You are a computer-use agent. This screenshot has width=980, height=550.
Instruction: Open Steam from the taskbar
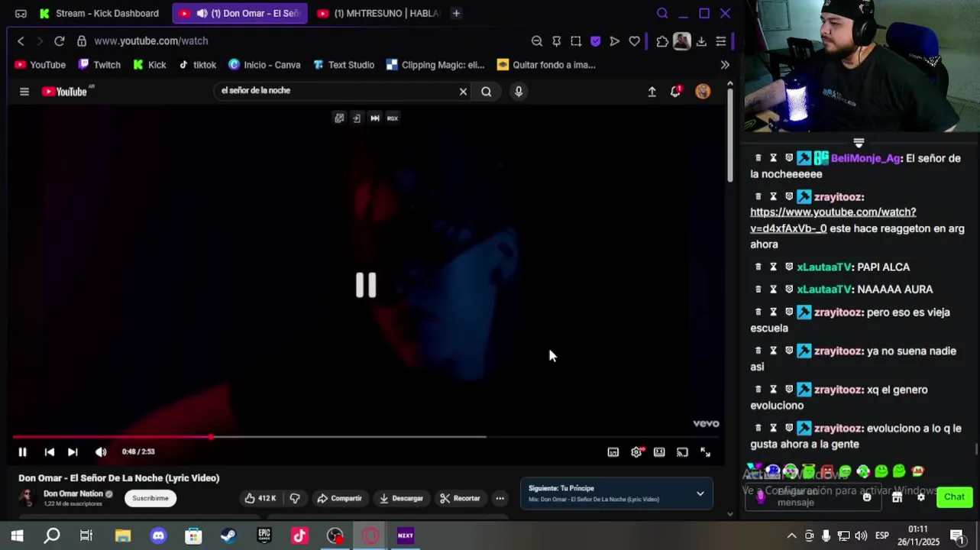tap(228, 536)
